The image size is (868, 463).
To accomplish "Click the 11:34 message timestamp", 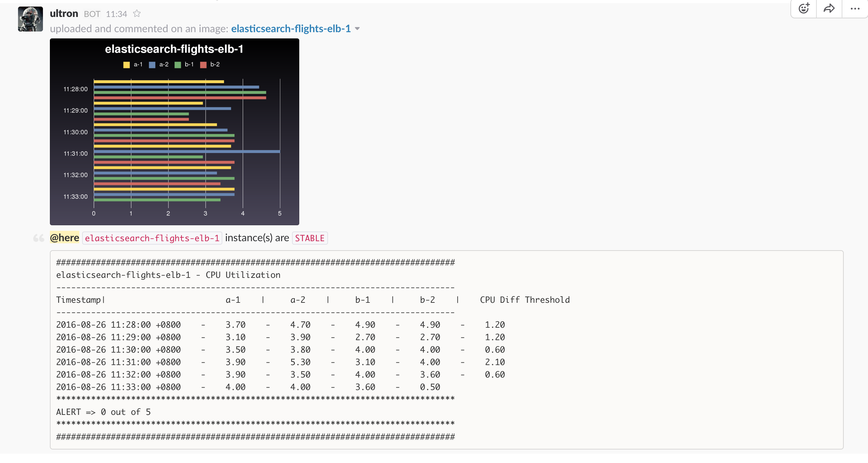I will pos(116,14).
